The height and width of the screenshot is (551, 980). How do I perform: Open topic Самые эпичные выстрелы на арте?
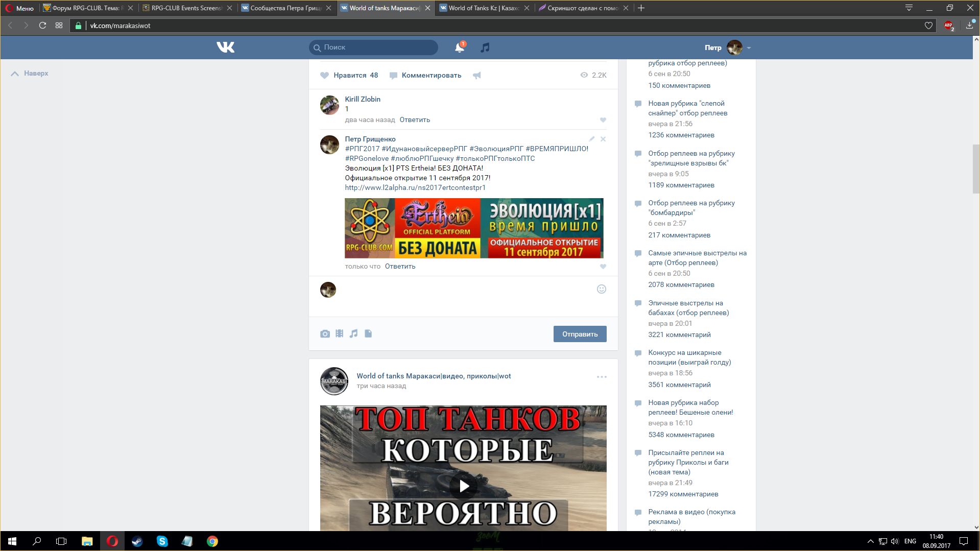click(x=697, y=258)
